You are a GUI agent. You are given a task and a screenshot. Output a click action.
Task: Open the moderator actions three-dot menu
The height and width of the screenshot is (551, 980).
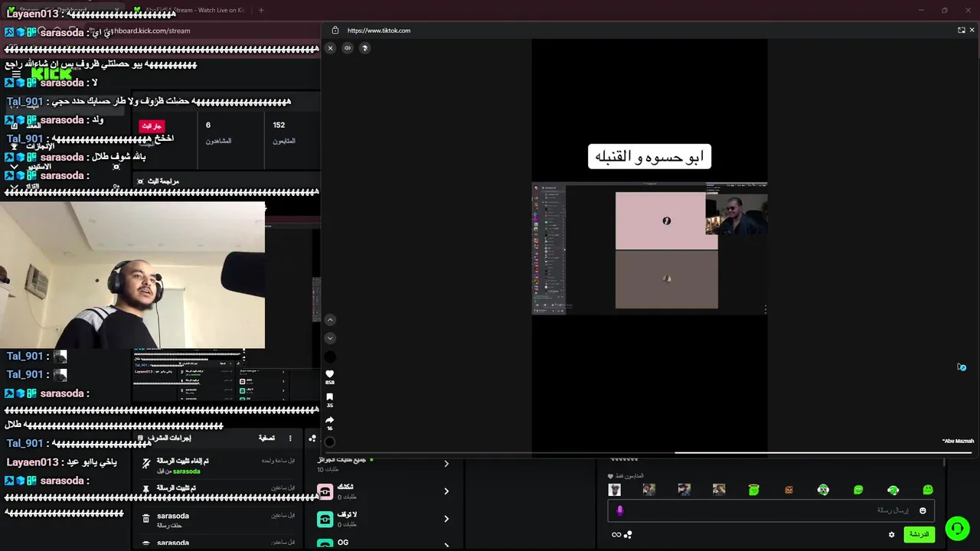[x=289, y=439]
